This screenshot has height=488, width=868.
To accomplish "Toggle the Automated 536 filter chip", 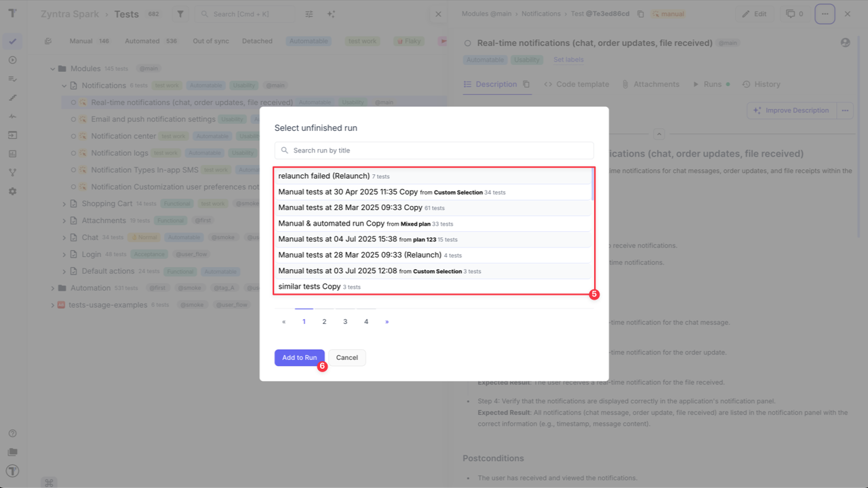I will pyautogui.click(x=151, y=41).
